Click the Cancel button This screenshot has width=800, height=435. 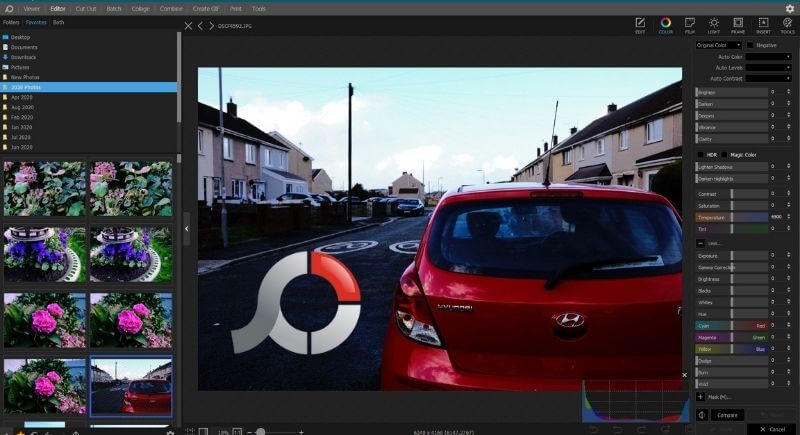[x=772, y=429]
